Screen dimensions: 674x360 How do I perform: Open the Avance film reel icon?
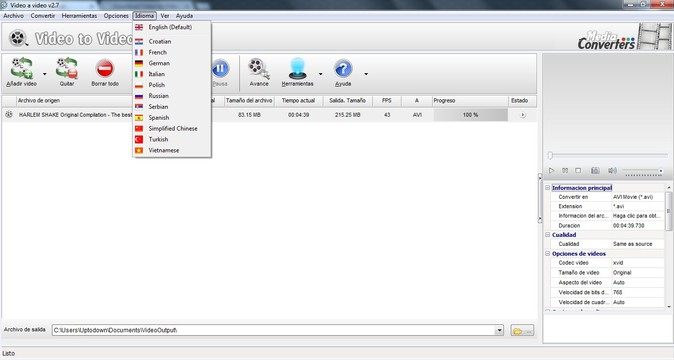point(258,68)
